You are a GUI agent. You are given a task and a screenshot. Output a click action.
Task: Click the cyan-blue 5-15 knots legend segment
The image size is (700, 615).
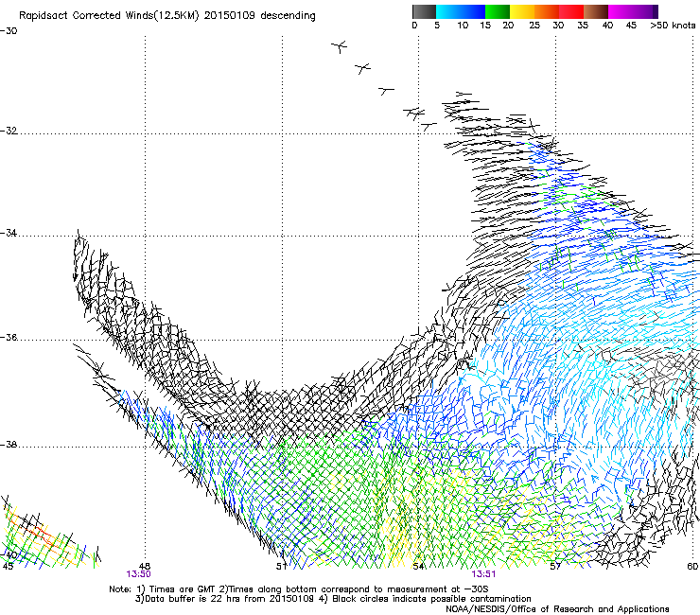tap(461, 11)
